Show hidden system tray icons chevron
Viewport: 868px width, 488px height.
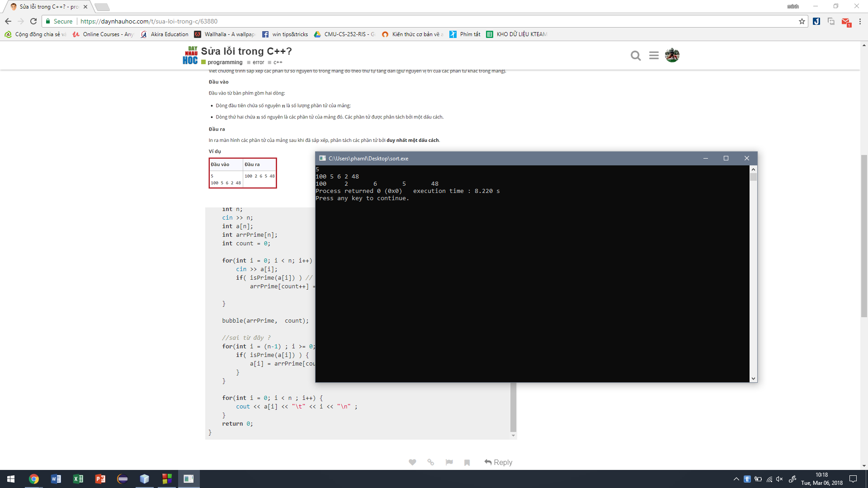click(x=736, y=479)
